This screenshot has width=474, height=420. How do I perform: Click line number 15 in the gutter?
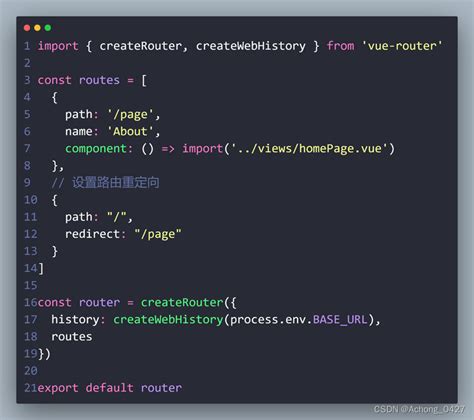tap(30, 285)
